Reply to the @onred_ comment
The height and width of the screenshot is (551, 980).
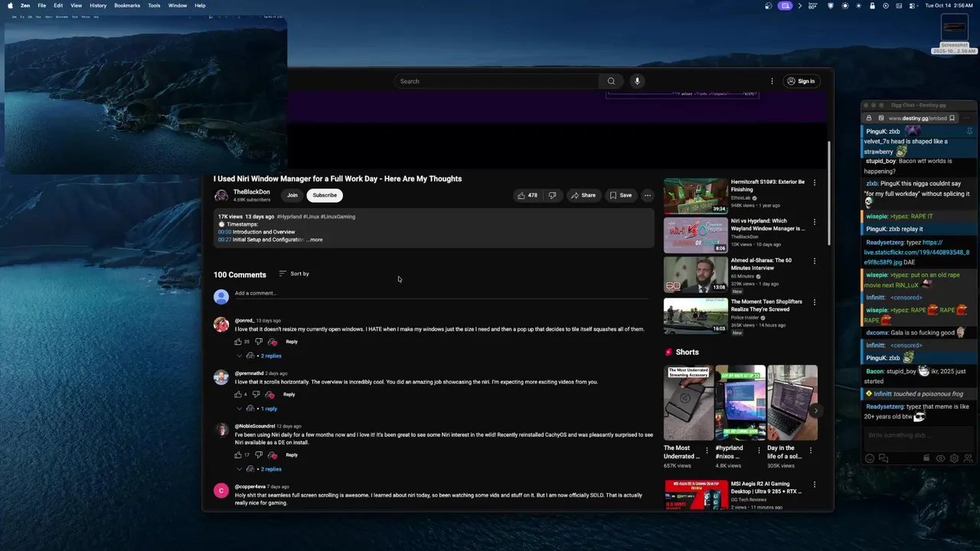click(292, 342)
